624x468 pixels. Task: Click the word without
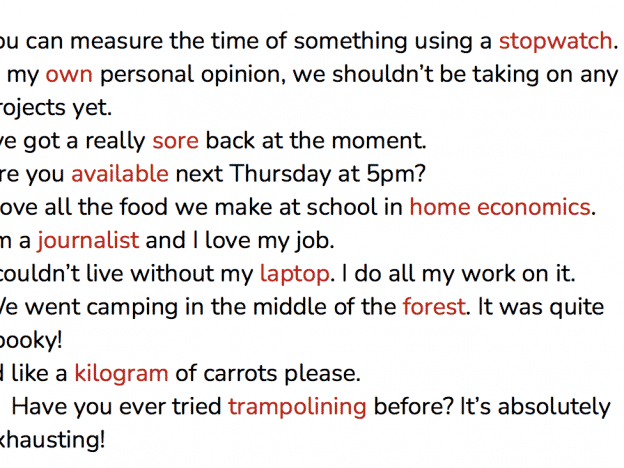coord(192,274)
